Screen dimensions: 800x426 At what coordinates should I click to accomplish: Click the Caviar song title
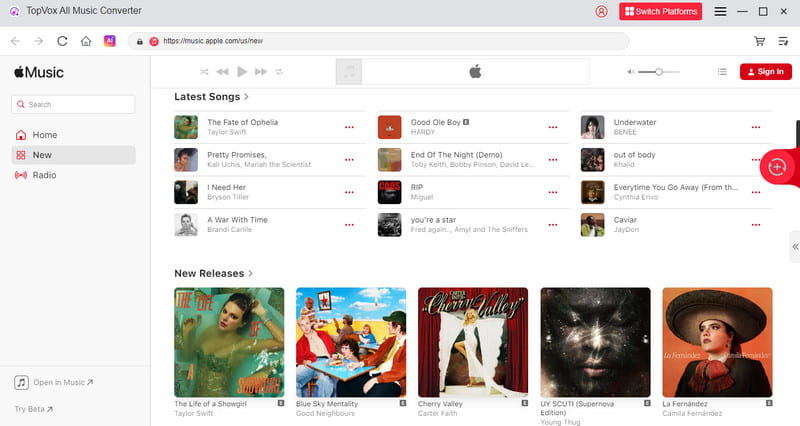click(x=625, y=220)
